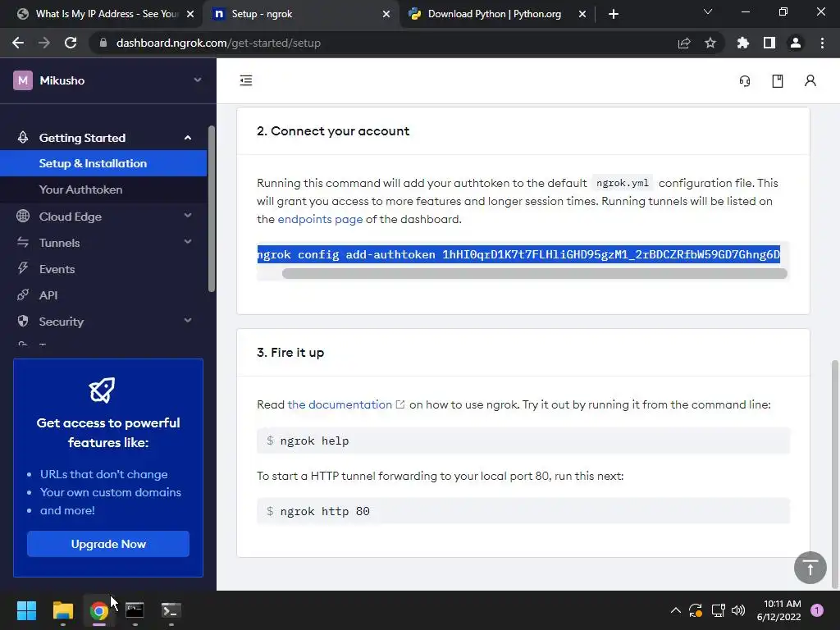Open support via the headset icon
840x630 pixels.
(745, 81)
